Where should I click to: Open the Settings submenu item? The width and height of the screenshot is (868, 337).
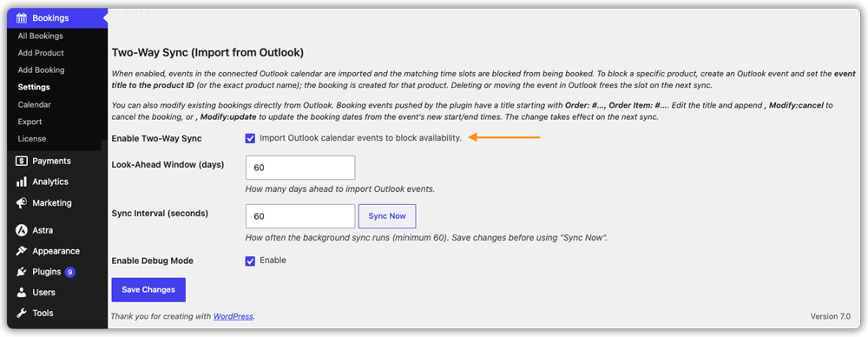click(34, 87)
